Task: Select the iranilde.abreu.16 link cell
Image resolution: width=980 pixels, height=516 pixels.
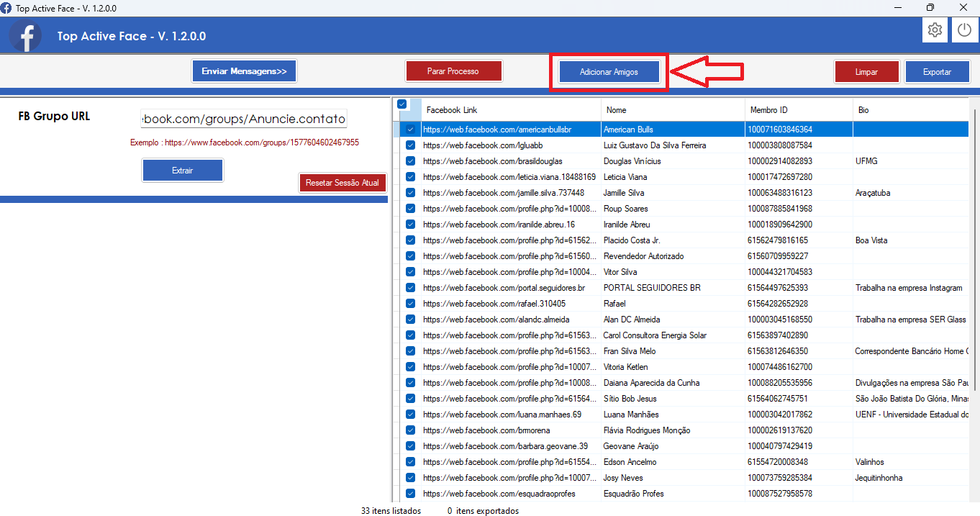Action: [x=511, y=225]
